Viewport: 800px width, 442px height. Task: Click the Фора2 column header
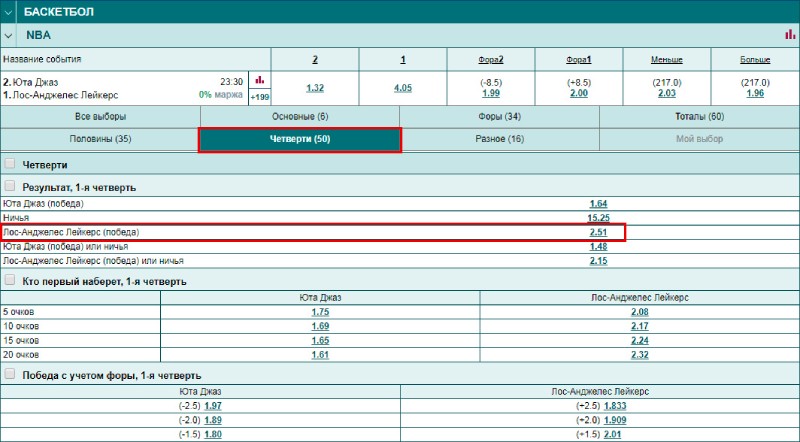[491, 60]
